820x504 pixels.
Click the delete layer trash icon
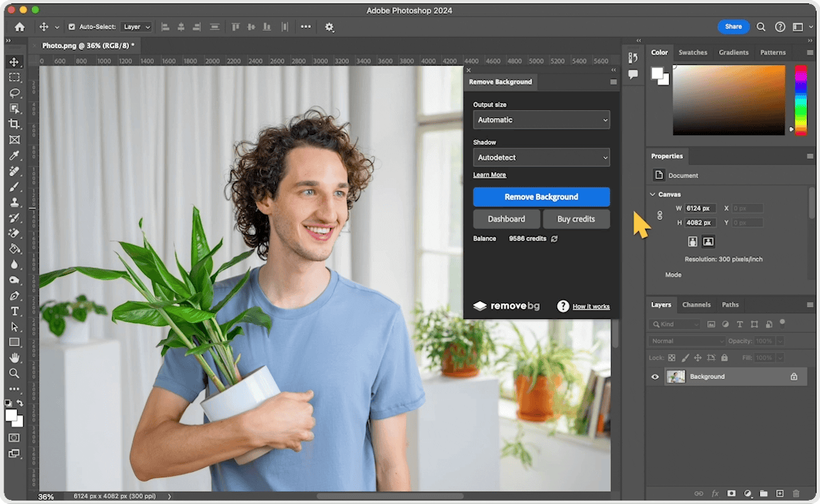(x=795, y=493)
